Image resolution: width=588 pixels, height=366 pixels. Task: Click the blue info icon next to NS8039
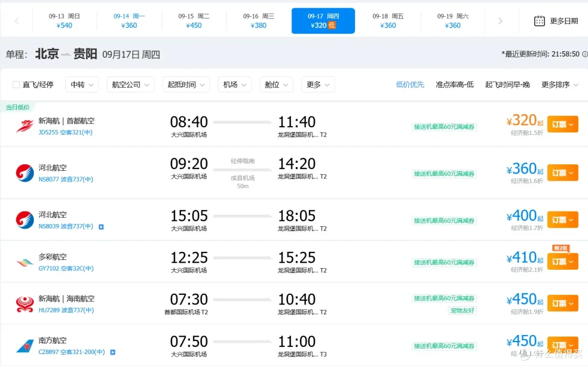point(101,227)
